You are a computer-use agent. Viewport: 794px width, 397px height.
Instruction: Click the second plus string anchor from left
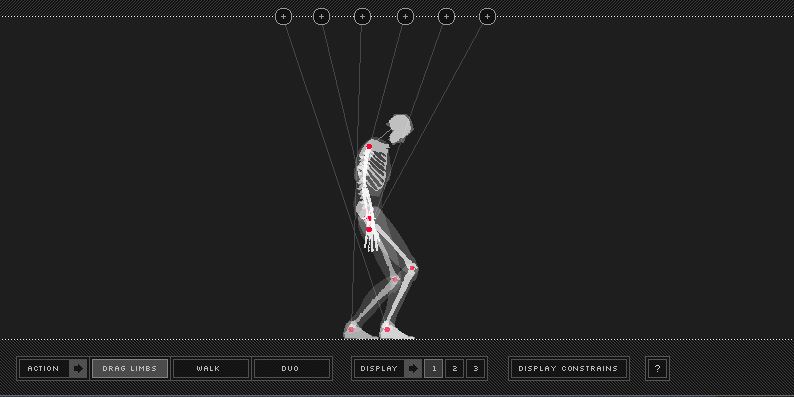coord(322,17)
